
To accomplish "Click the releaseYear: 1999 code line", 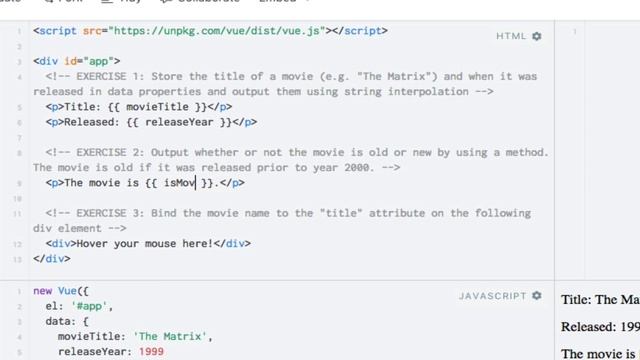I will point(111,351).
